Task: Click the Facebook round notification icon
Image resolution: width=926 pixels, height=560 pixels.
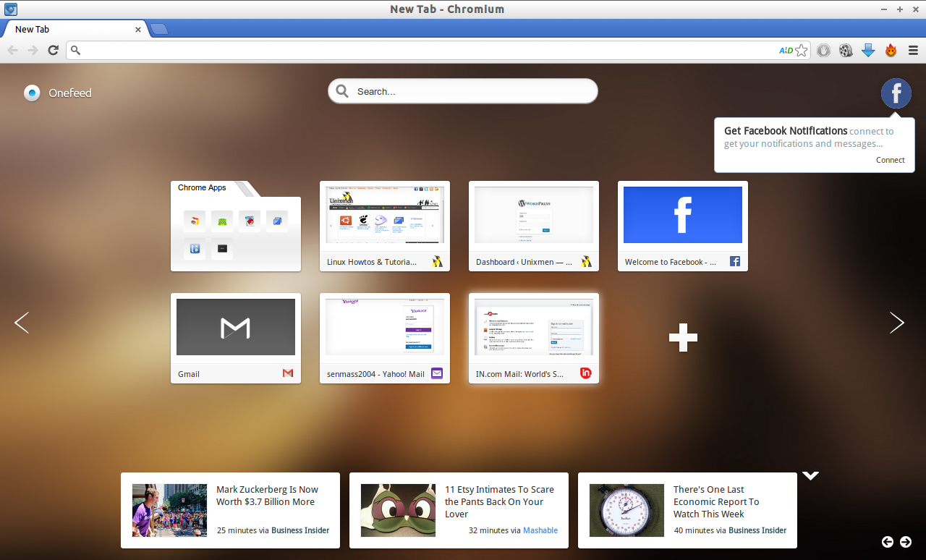Action: coord(896,93)
